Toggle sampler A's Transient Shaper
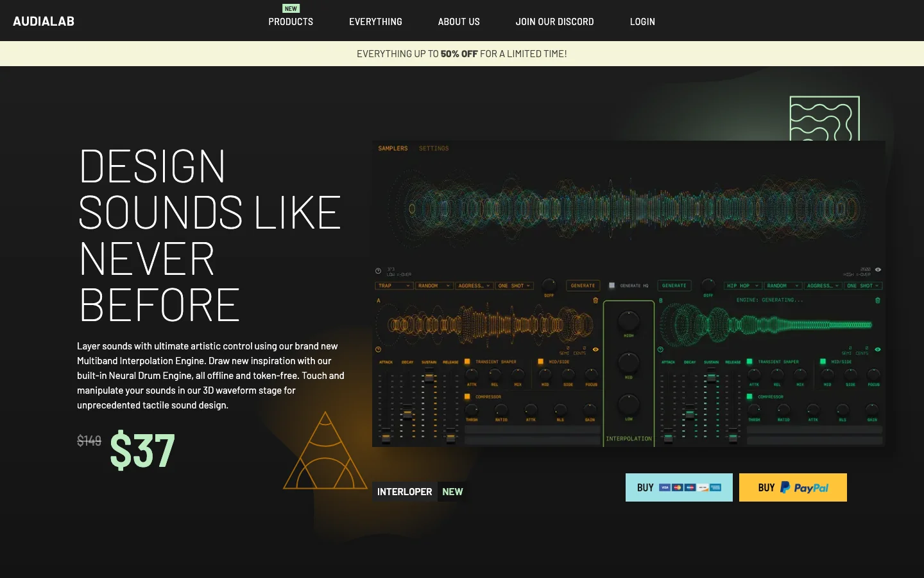This screenshot has width=924, height=578. tap(467, 362)
